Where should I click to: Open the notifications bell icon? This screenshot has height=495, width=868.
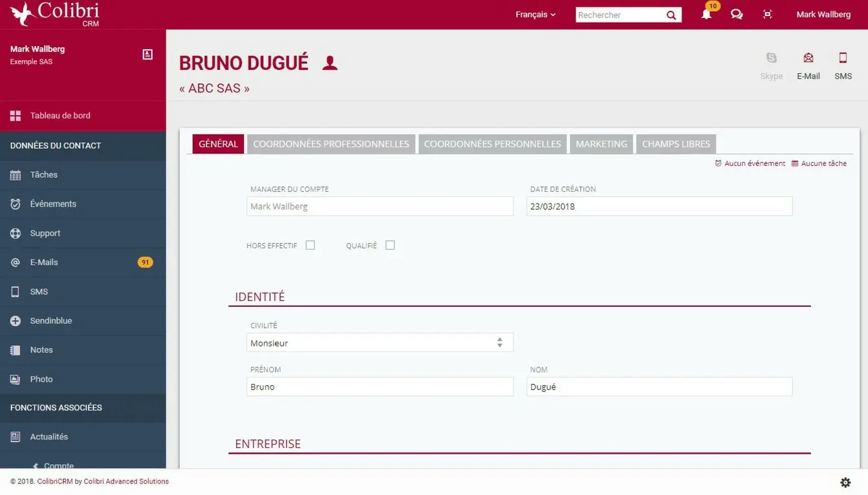(x=706, y=14)
